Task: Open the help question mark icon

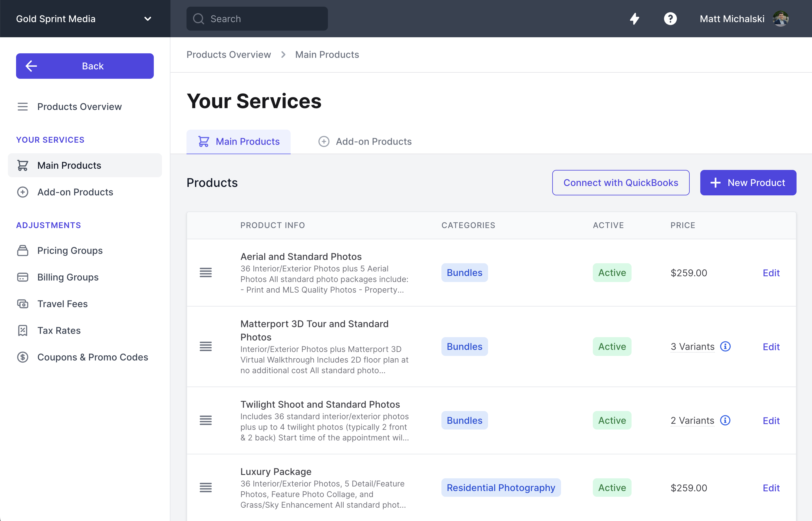Action: [671, 18]
